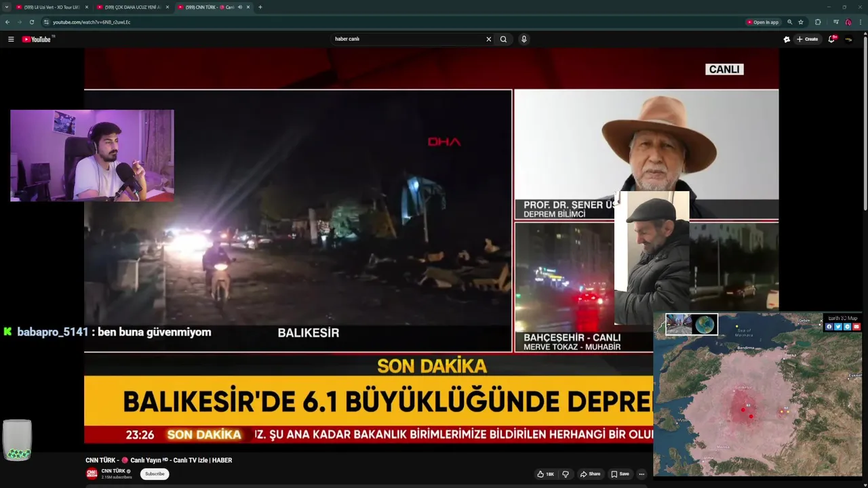
Task: Expand the tab search dropdown
Action: [6, 7]
